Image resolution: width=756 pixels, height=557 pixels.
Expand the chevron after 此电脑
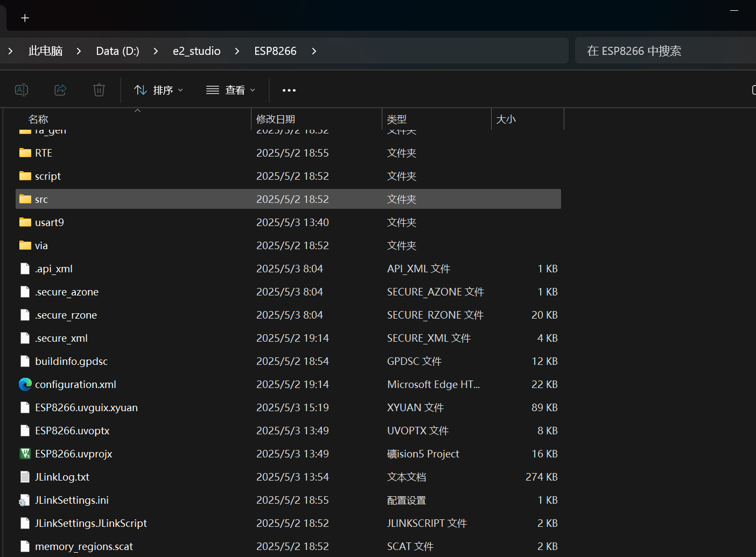coord(79,51)
